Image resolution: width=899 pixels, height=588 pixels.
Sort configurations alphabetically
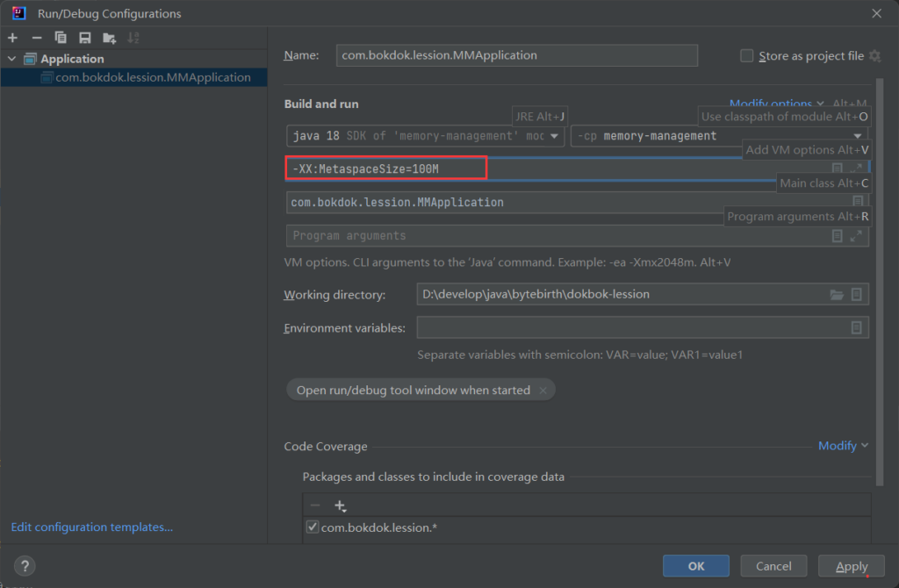(133, 38)
